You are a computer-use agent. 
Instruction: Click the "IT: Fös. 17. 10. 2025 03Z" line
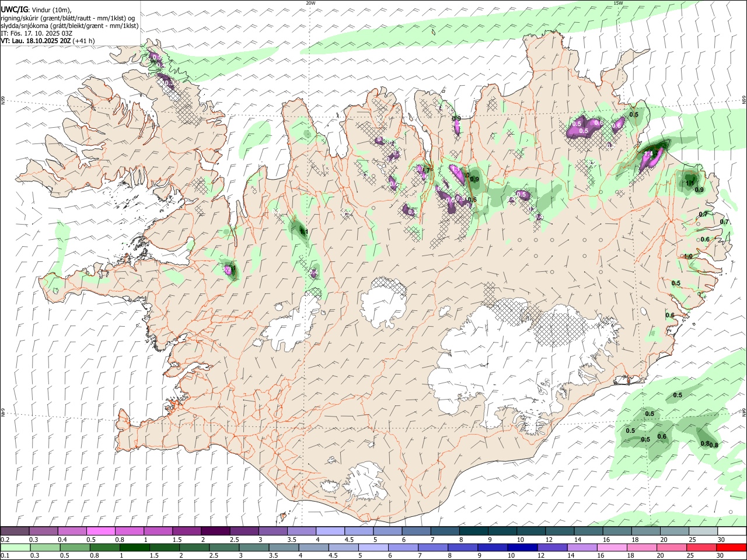36,33
